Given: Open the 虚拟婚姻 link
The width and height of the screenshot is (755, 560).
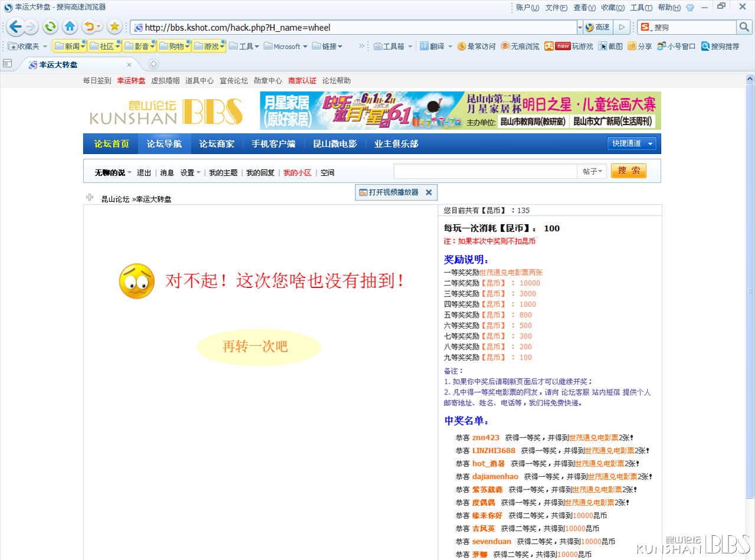Looking at the screenshot, I should pos(165,81).
